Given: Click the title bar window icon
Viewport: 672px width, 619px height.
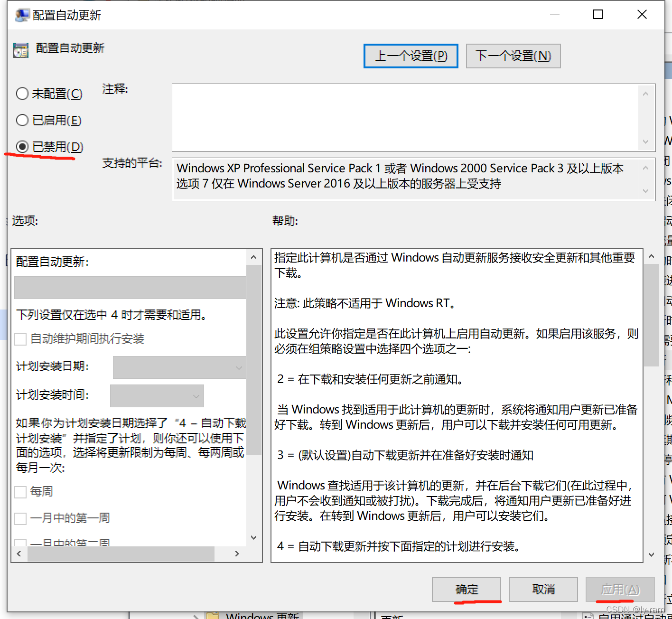Looking at the screenshot, I should 22,15.
